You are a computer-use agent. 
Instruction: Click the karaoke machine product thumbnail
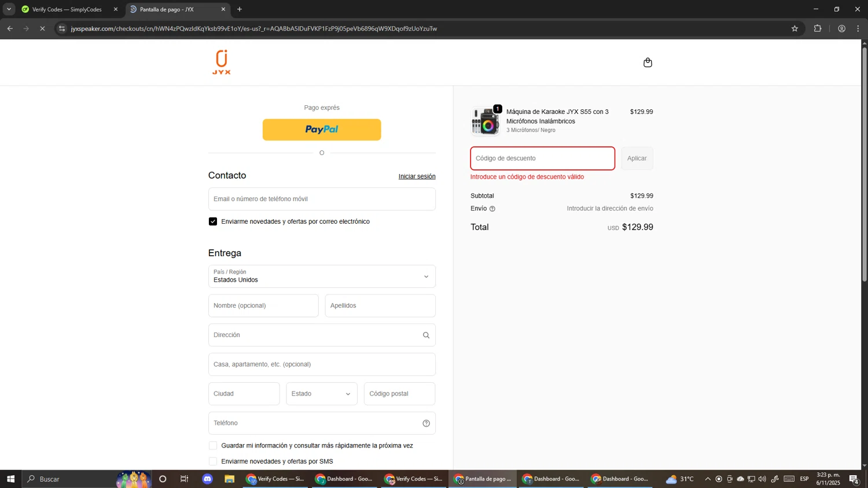pyautogui.click(x=486, y=121)
